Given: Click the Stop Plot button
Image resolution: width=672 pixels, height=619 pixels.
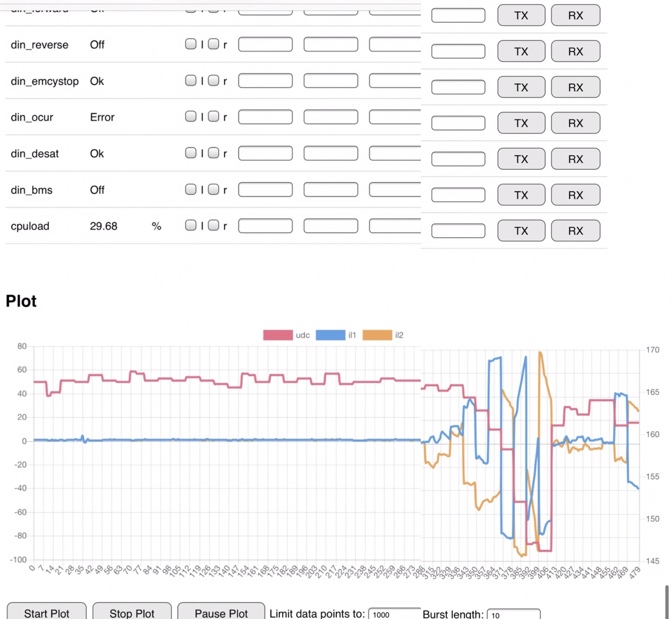Looking at the screenshot, I should (x=132, y=612).
